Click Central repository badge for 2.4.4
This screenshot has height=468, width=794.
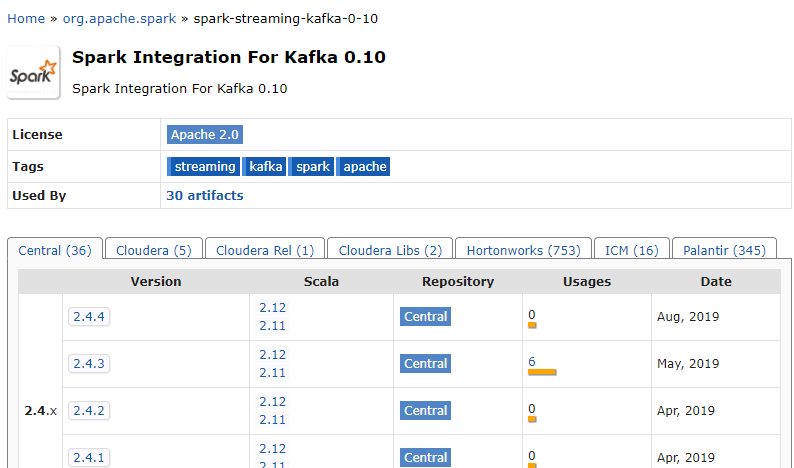(x=425, y=317)
